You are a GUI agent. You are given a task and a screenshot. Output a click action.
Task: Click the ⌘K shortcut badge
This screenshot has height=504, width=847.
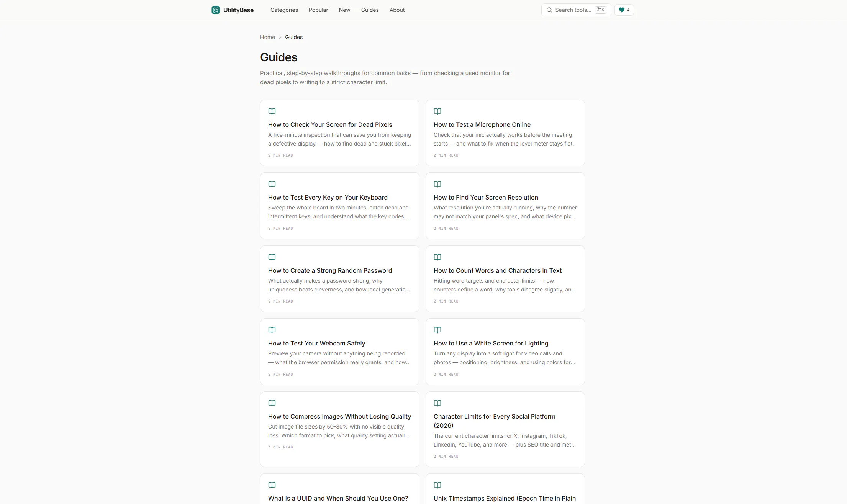600,10
